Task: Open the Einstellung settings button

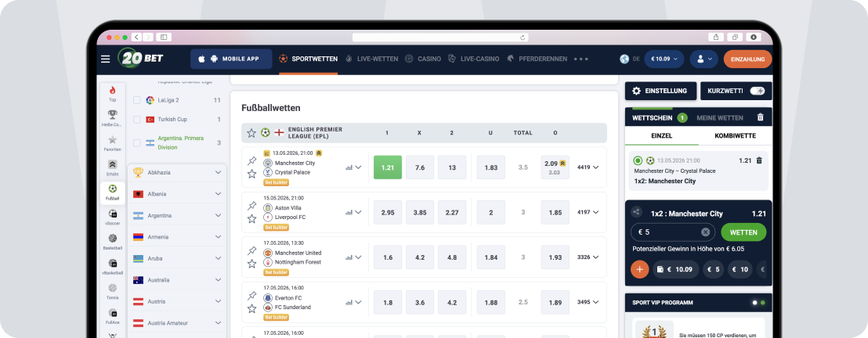Action: click(660, 91)
